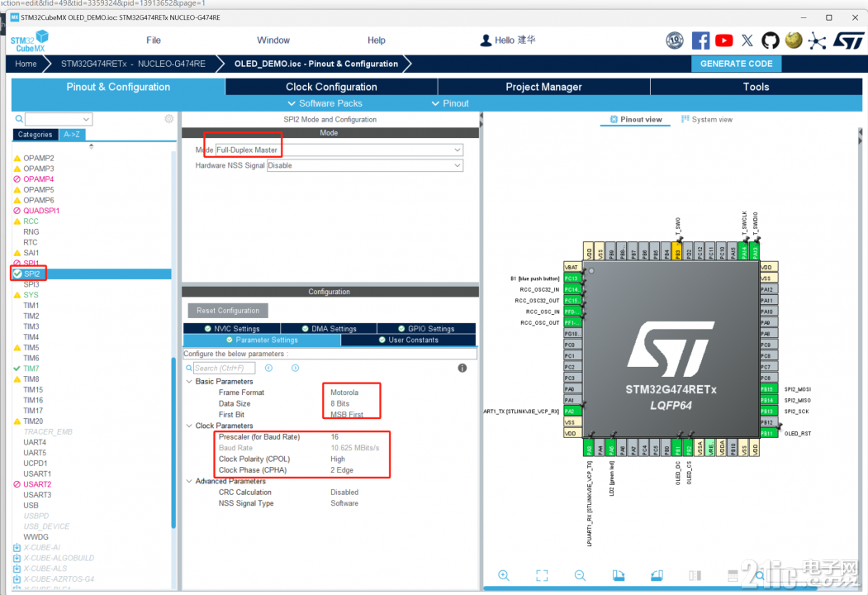Select SPI3 in the peripheral list

point(31,284)
